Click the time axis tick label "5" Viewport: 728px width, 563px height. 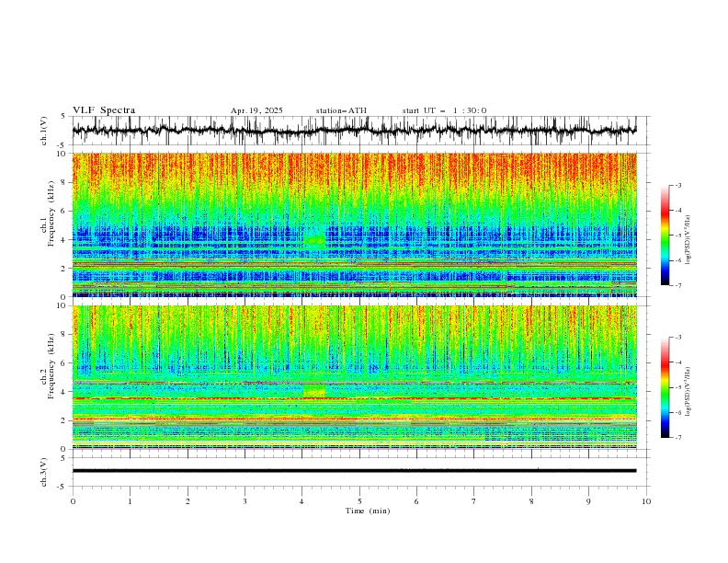click(x=359, y=501)
